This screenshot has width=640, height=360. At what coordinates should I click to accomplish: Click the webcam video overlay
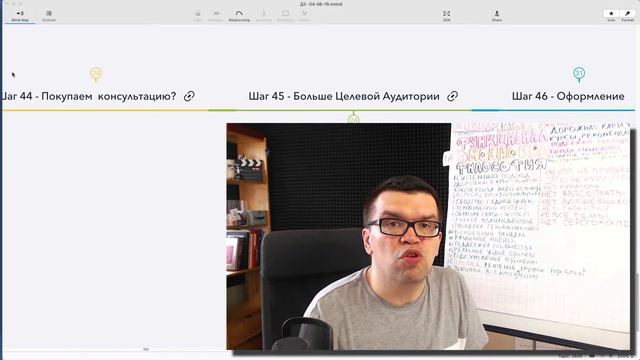point(429,236)
